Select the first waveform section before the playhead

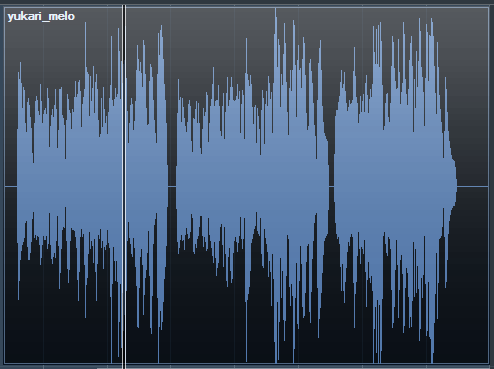69,187
